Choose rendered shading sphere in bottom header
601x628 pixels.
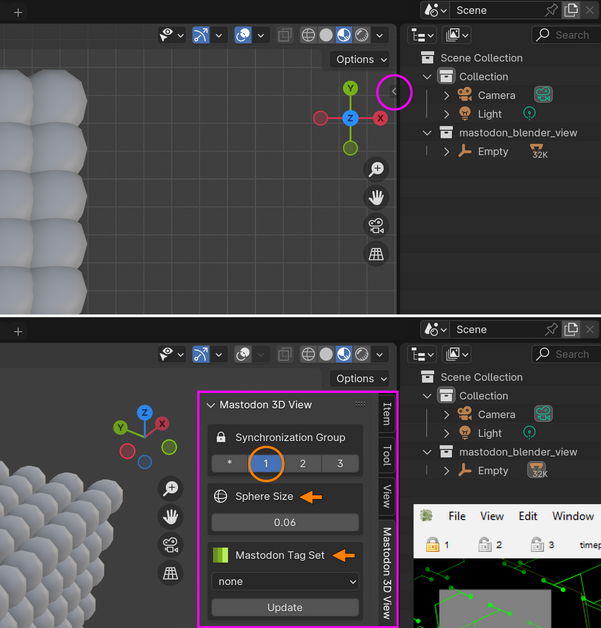pyautogui.click(x=362, y=354)
